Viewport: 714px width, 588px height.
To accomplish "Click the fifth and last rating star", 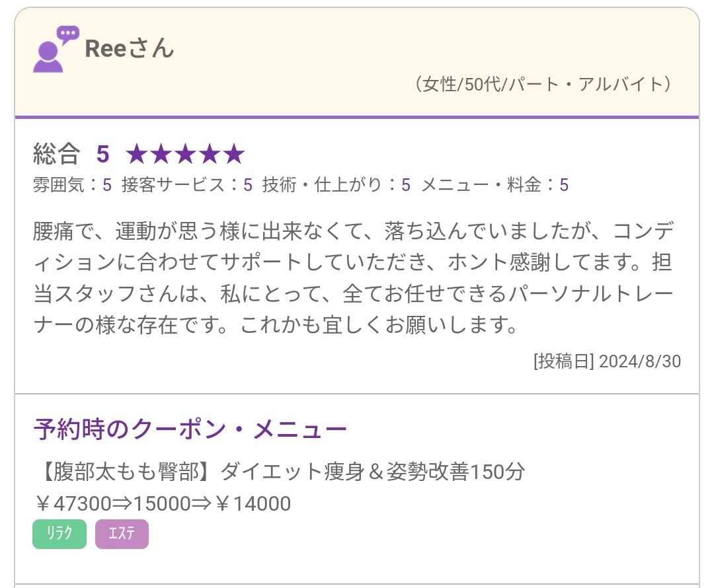I will [x=233, y=155].
